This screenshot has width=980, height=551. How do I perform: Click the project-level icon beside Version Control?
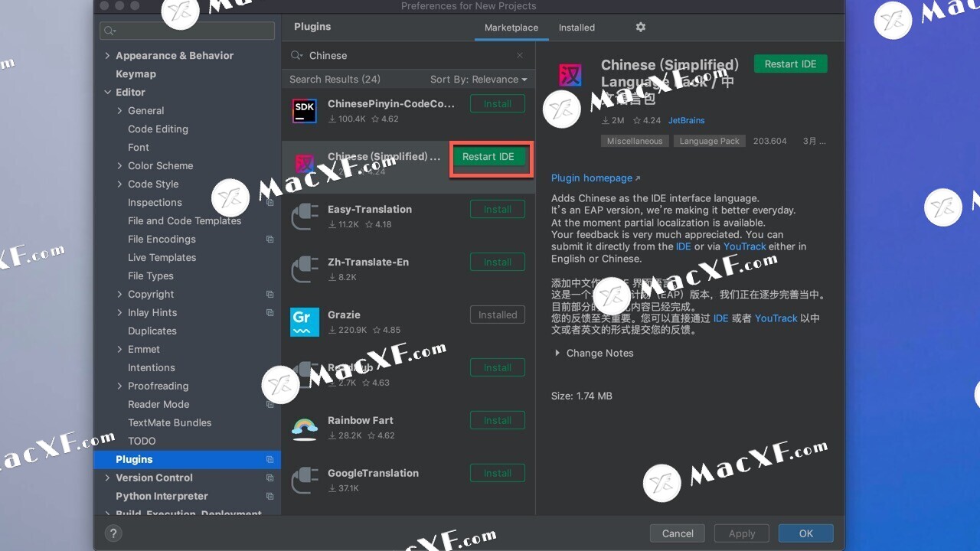tap(269, 478)
